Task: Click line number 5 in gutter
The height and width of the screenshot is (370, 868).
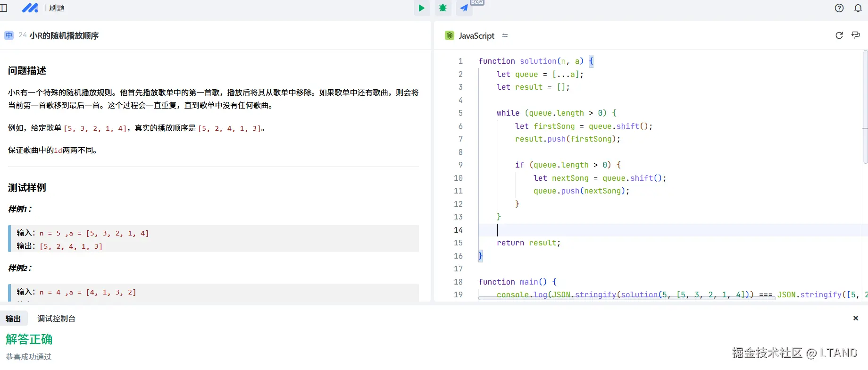Action: point(460,113)
